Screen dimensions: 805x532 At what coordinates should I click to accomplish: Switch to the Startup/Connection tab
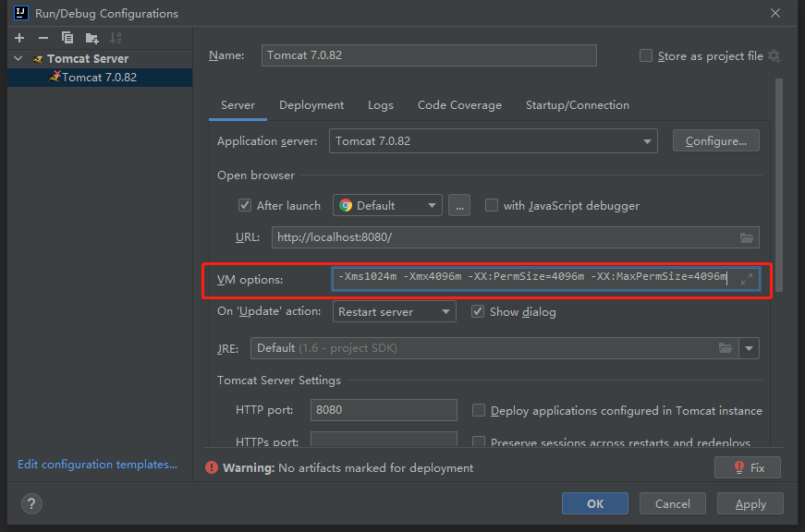[577, 105]
